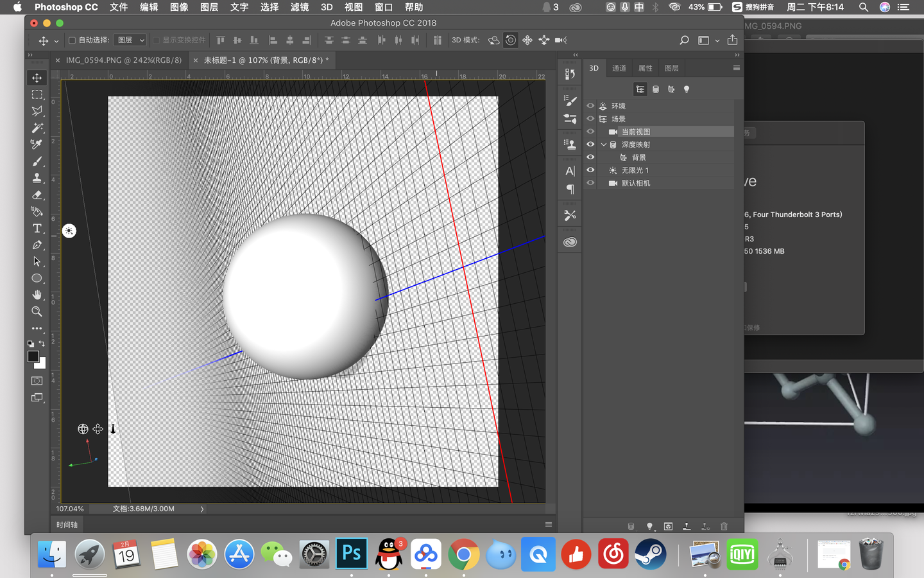
Task: Open the 滤镜 menu
Action: click(x=300, y=7)
